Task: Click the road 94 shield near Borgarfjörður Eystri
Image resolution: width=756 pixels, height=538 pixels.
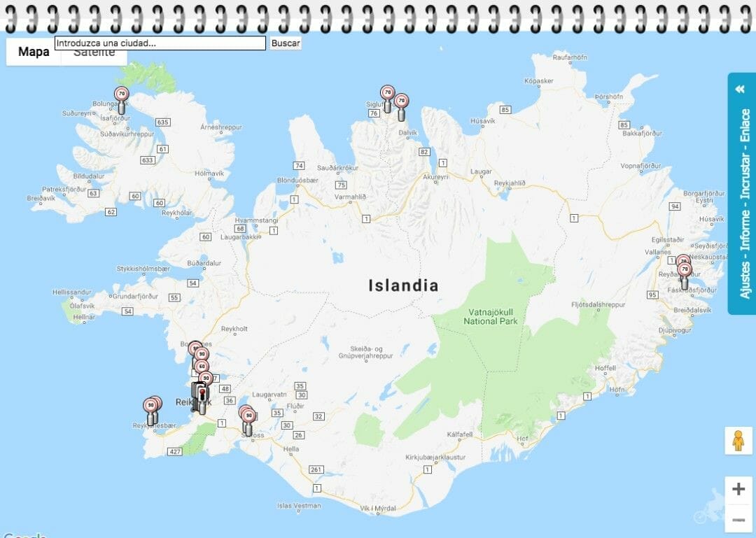Action: pos(675,206)
